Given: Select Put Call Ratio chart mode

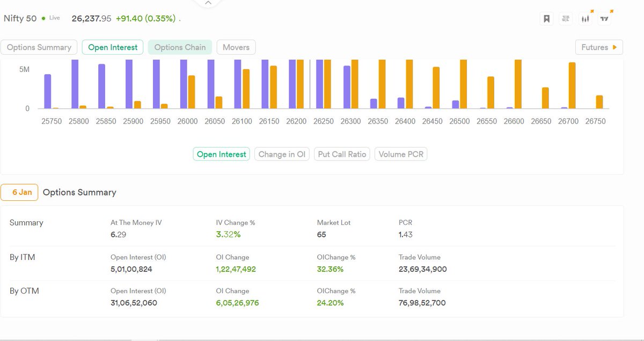Looking at the screenshot, I should (342, 154).
